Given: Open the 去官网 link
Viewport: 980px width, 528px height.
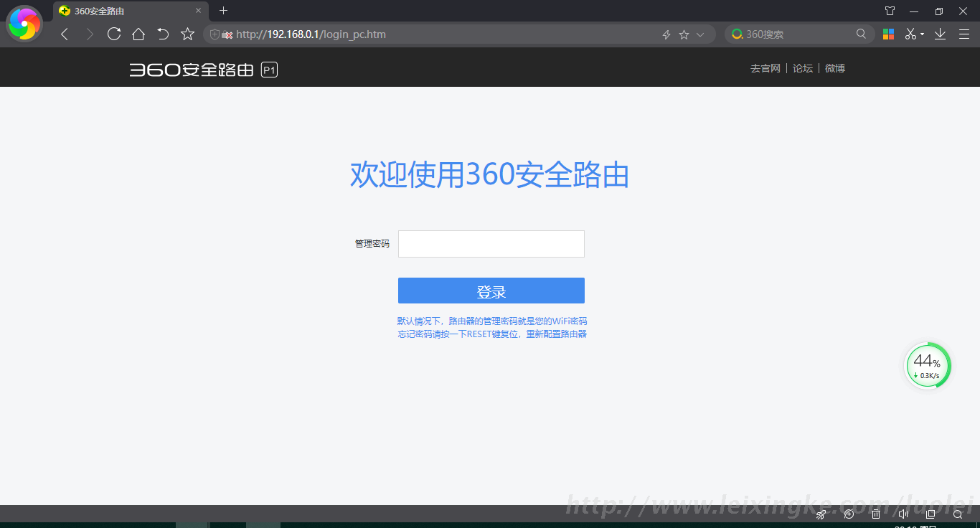Looking at the screenshot, I should coord(765,68).
